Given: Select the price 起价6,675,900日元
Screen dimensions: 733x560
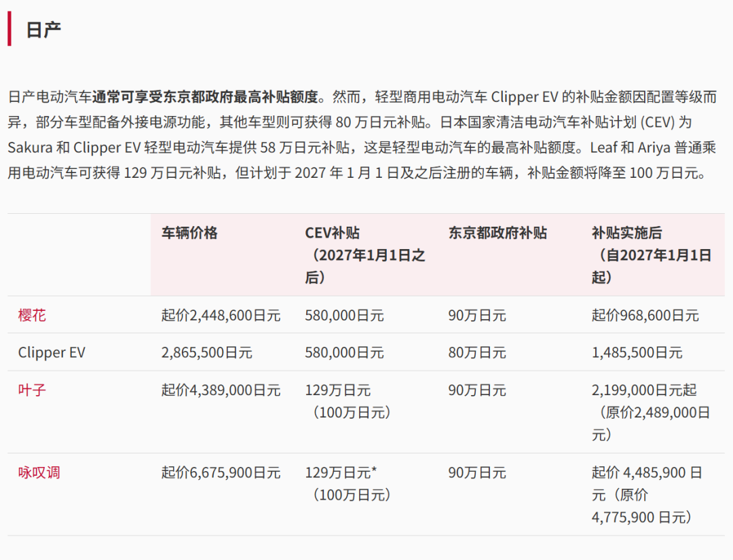Looking at the screenshot, I should click(221, 473).
